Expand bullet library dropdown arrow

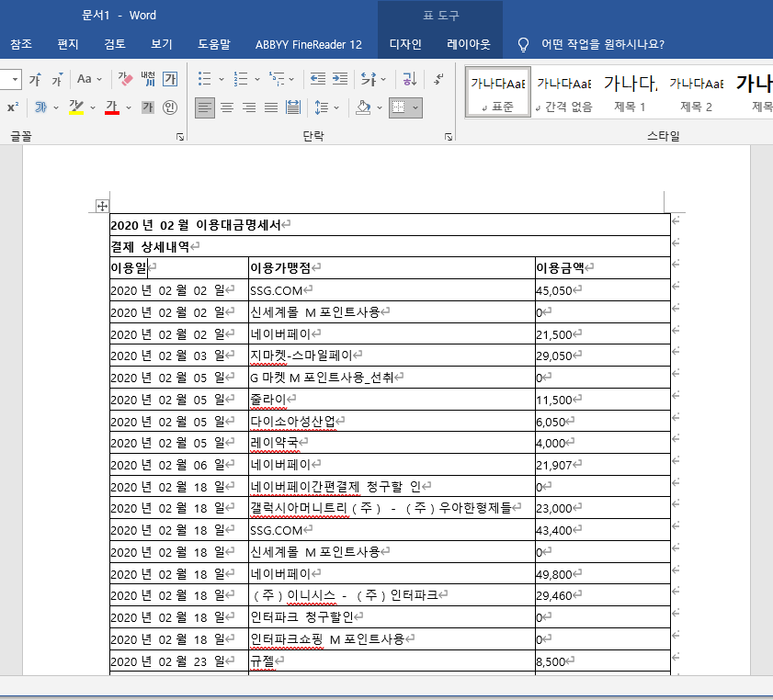[221, 79]
